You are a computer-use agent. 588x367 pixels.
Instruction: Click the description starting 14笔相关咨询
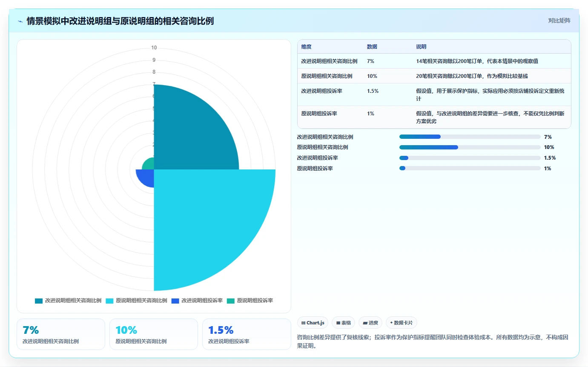click(x=477, y=61)
